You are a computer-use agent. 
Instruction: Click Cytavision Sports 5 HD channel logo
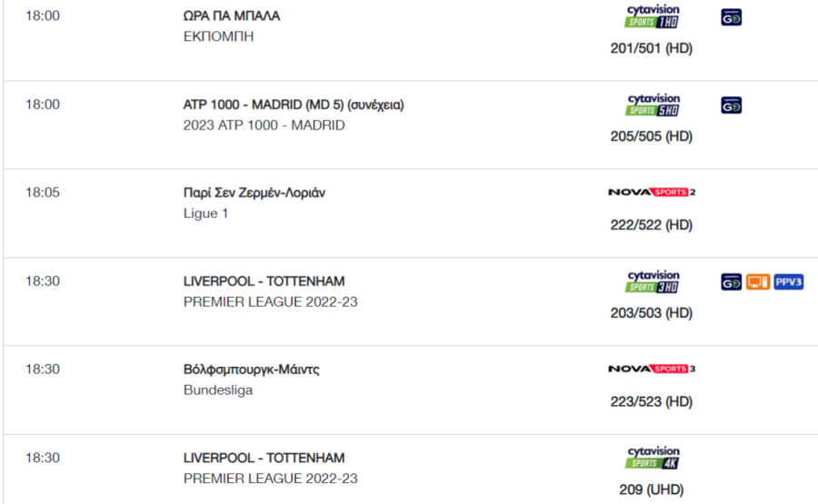pyautogui.click(x=652, y=104)
